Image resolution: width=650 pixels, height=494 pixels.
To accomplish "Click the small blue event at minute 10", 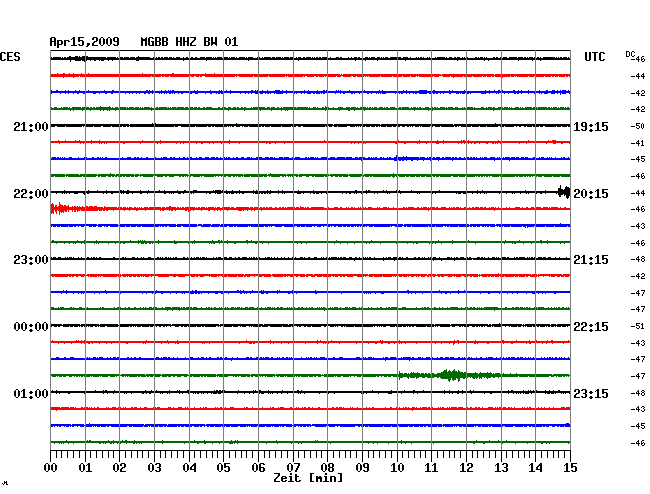I will point(407,158).
